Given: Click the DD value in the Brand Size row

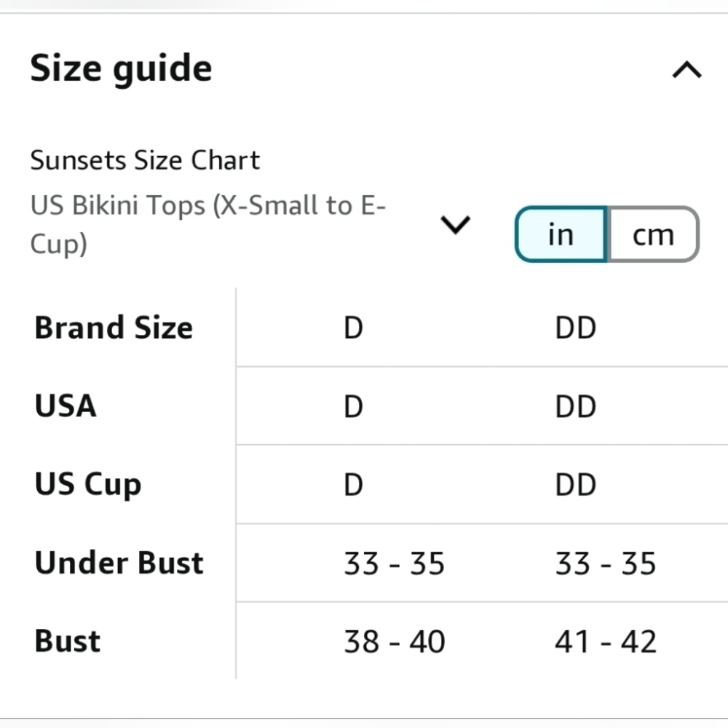Looking at the screenshot, I should click(576, 328).
